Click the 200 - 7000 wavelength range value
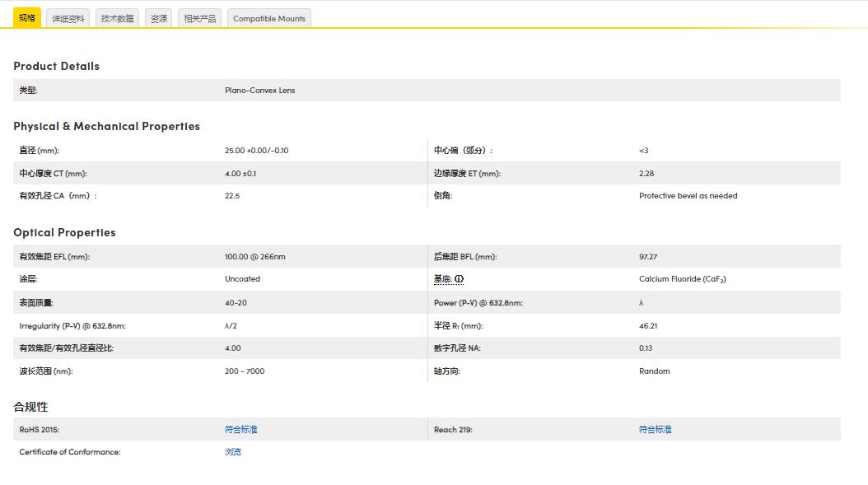The image size is (868, 485). pyautogui.click(x=245, y=371)
